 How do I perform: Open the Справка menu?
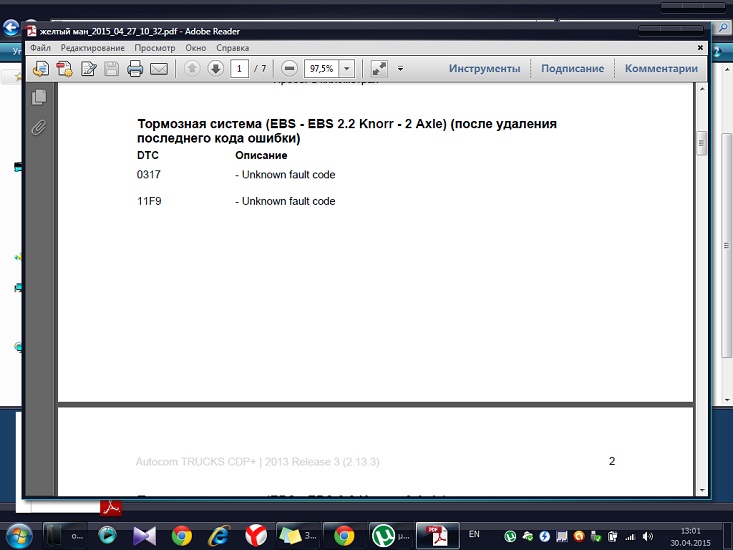point(232,48)
